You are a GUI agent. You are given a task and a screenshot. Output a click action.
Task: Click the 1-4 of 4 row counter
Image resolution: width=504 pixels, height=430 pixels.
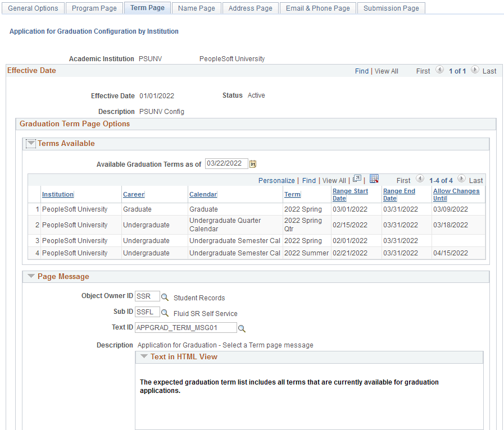pyautogui.click(x=441, y=181)
